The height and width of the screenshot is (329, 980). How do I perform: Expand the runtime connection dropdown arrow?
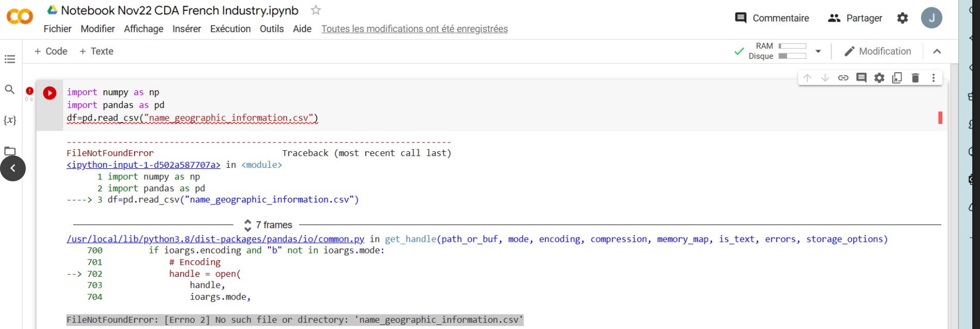click(818, 51)
